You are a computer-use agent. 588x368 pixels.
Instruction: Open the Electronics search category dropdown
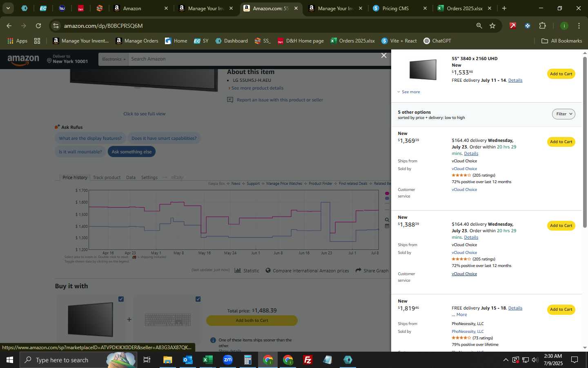tap(114, 59)
